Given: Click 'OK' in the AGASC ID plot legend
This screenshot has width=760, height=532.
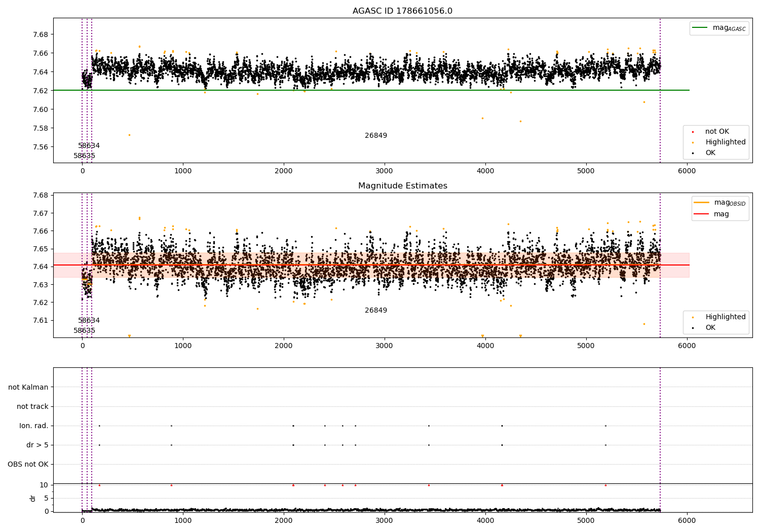Looking at the screenshot, I should click(710, 153).
